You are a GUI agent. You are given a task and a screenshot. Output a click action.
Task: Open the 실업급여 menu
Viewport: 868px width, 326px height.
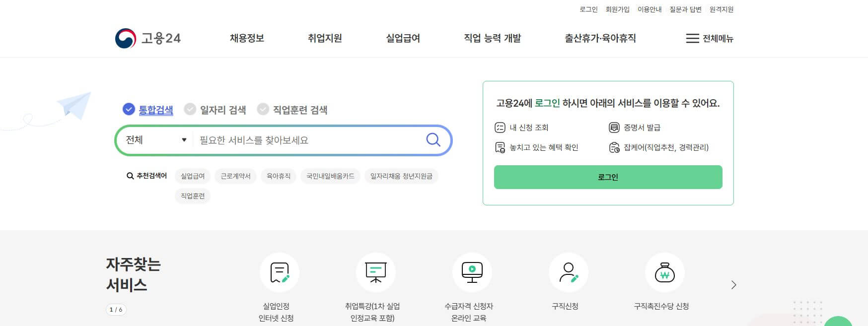(403, 38)
